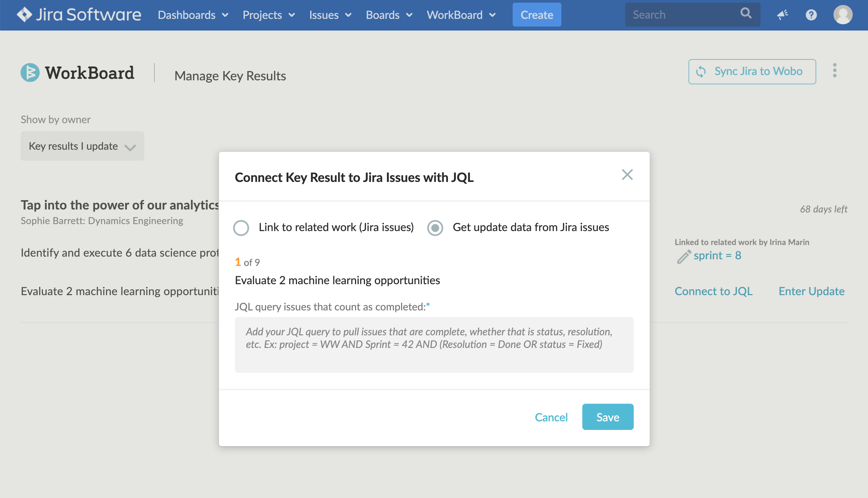
Task: Open the more options kebab menu
Action: pos(834,71)
